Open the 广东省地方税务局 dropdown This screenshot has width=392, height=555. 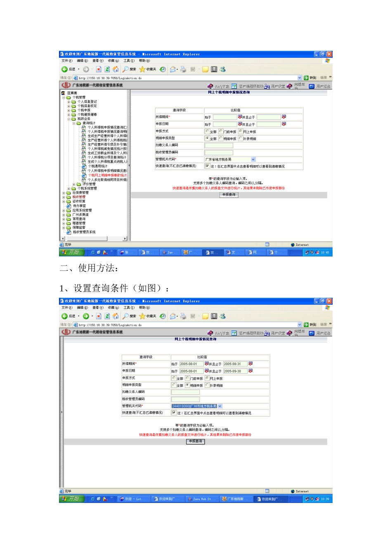point(253,159)
